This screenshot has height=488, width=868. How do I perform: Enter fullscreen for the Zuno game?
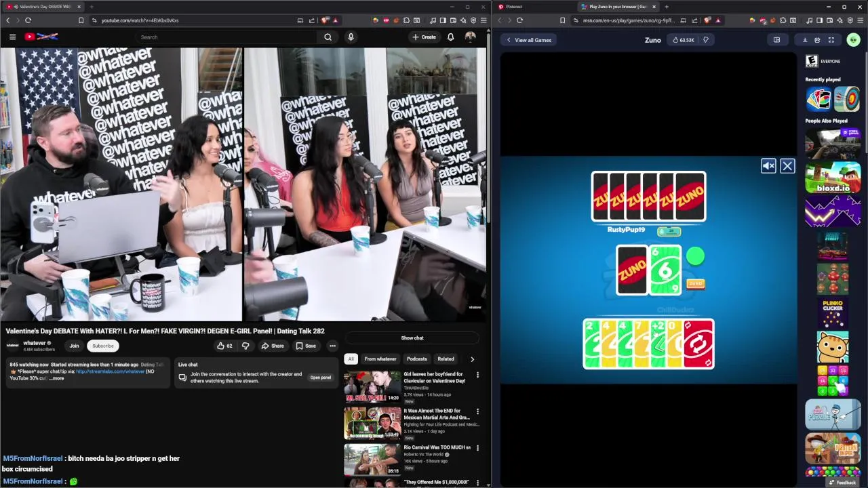pyautogui.click(x=831, y=40)
